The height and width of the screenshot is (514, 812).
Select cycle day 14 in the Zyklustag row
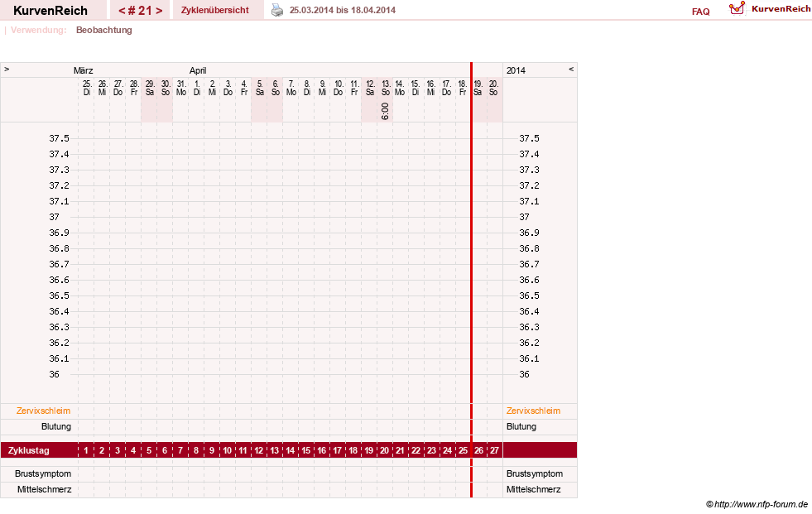[291, 450]
